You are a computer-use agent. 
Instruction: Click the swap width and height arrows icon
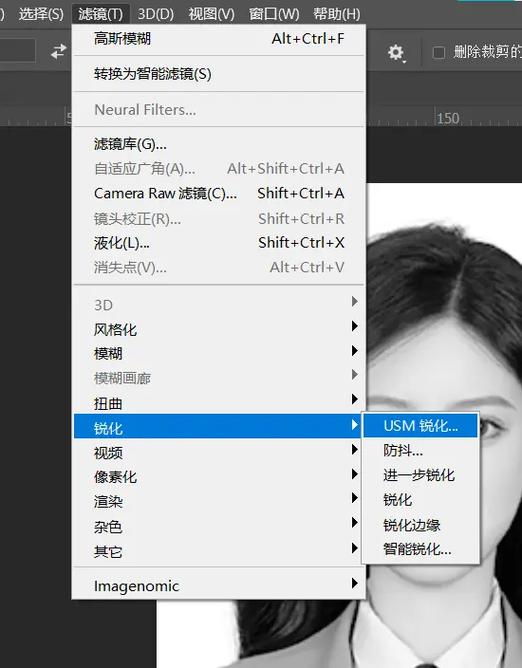tap(58, 52)
